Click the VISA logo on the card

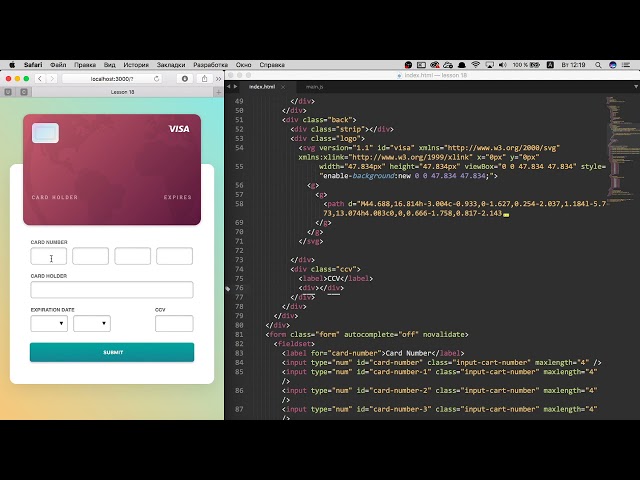click(x=179, y=129)
